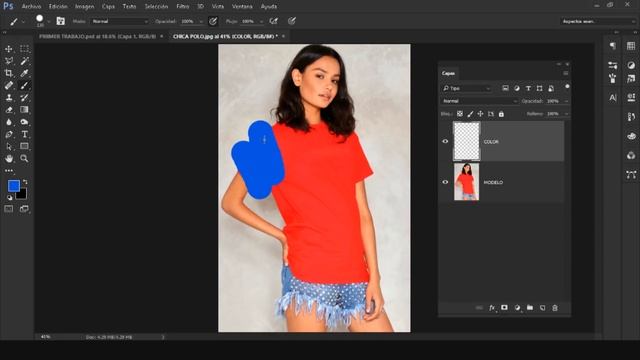Screen dimensions: 640x360
Task: Change screen mode button
Action: tap(24, 209)
